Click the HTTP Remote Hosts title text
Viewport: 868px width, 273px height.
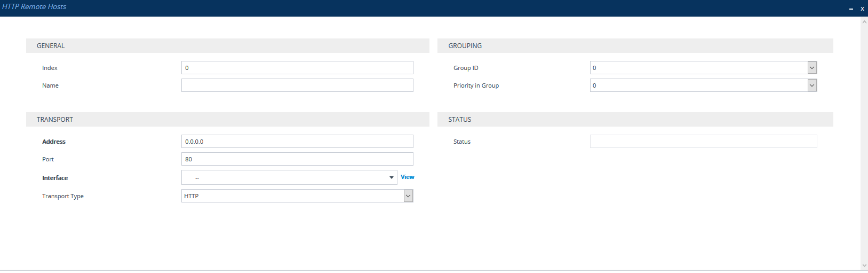tap(34, 7)
